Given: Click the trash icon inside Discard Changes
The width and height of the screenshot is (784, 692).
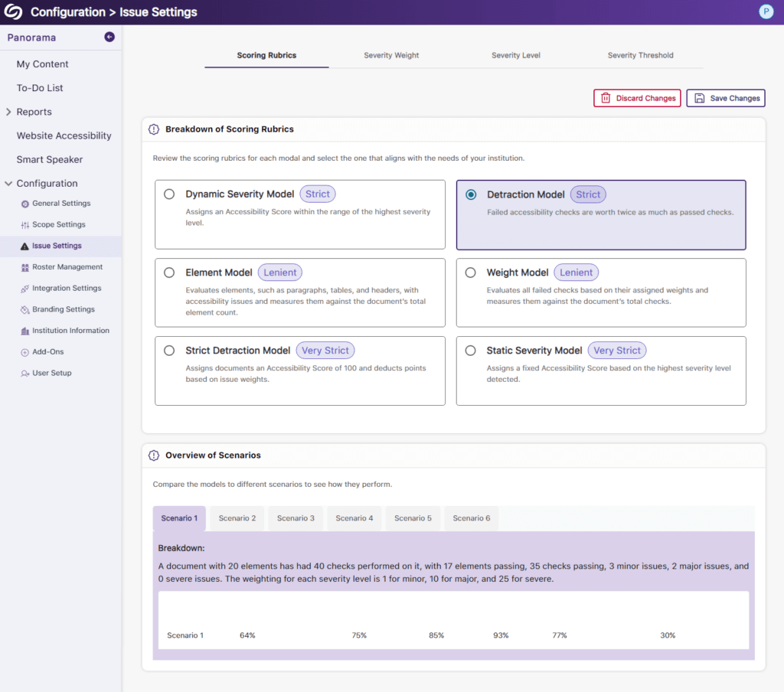Looking at the screenshot, I should click(x=606, y=98).
